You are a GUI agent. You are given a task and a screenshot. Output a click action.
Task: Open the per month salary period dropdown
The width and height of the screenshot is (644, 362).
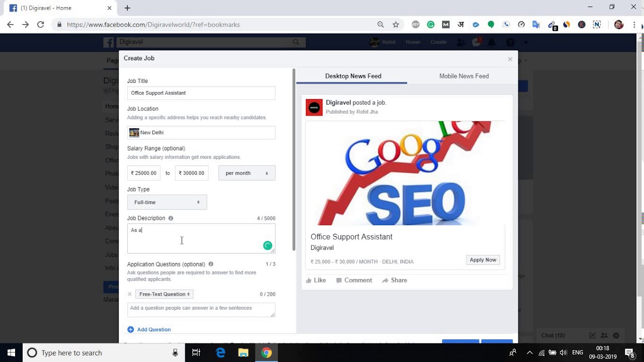[247, 173]
